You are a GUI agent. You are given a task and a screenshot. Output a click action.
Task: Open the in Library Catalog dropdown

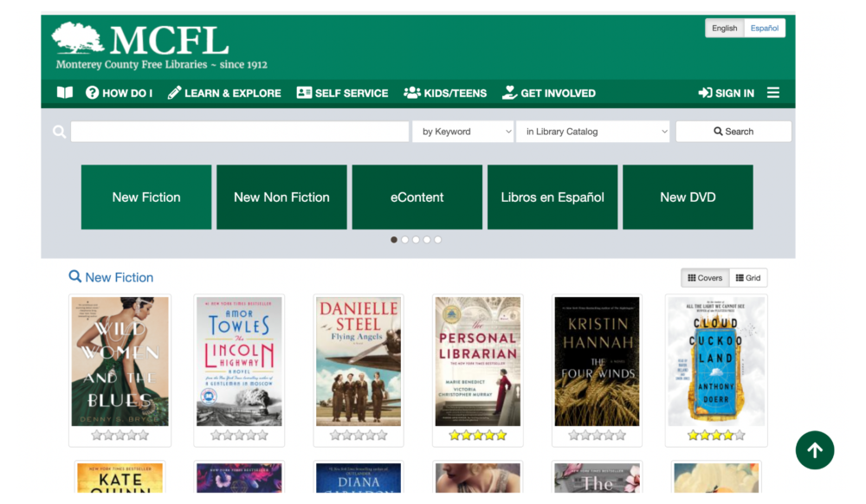pos(592,131)
